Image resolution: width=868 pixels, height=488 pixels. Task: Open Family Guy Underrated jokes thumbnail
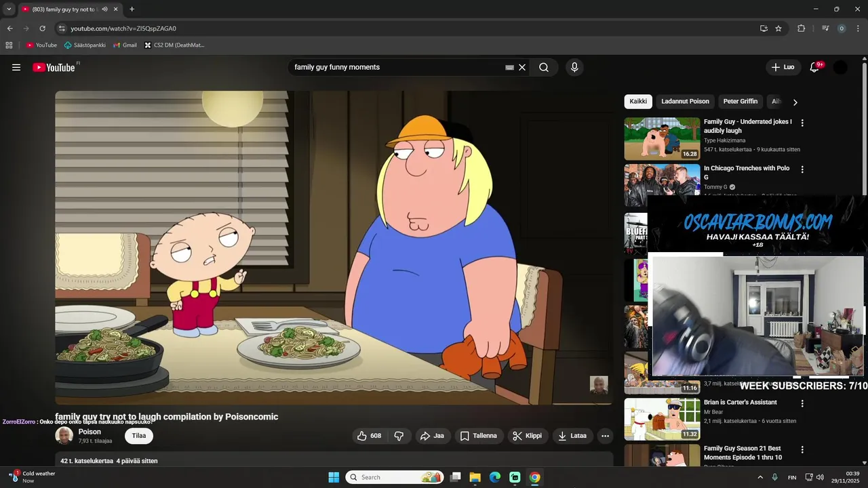(662, 139)
